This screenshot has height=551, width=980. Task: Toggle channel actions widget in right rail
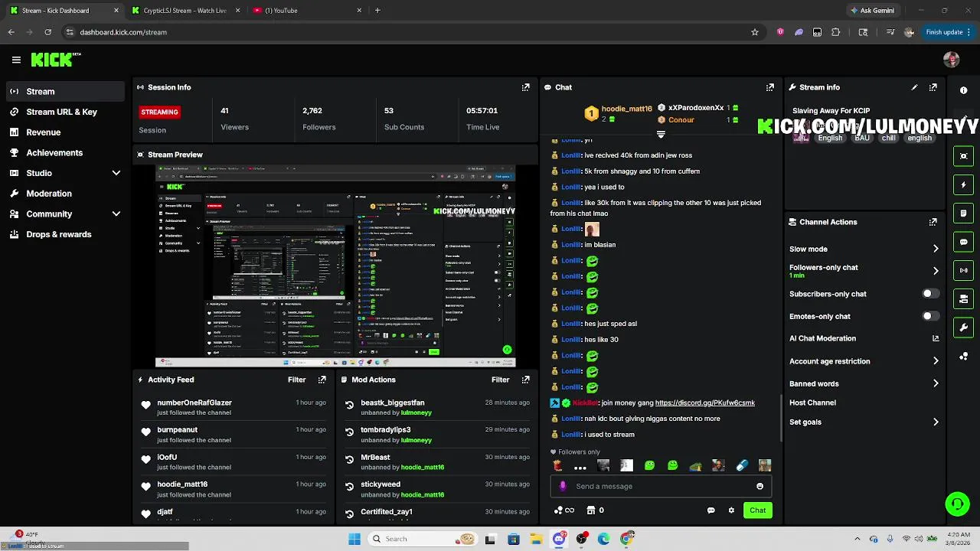tap(963, 298)
